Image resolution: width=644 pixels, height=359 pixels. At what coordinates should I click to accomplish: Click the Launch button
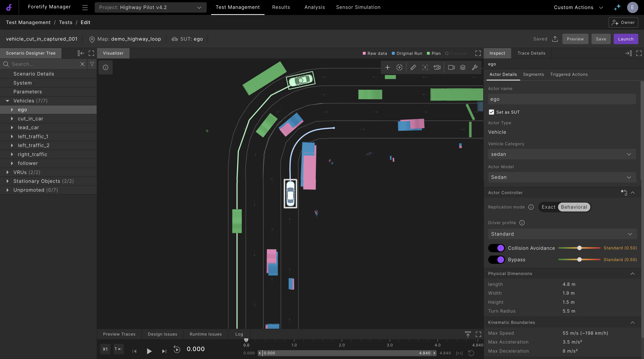tap(625, 39)
